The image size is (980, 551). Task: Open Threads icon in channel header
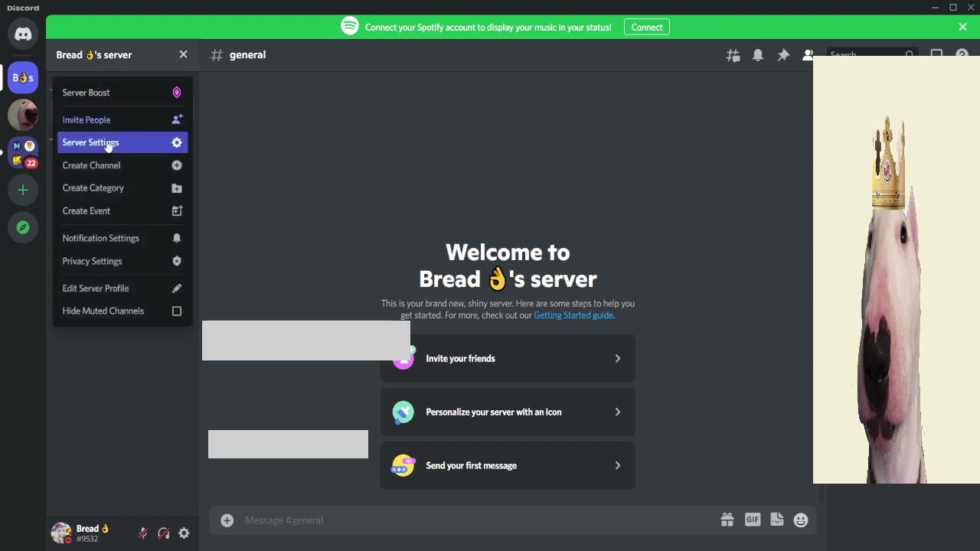click(733, 55)
